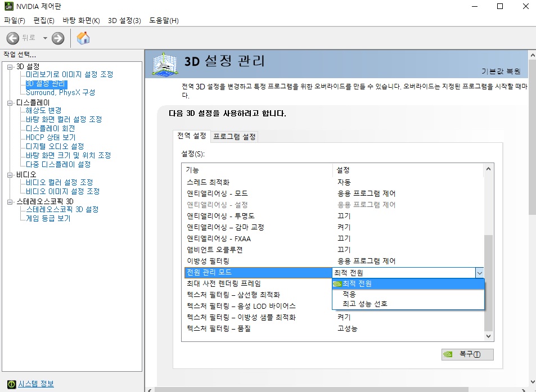Open 게임 등급 보기

coord(48,218)
